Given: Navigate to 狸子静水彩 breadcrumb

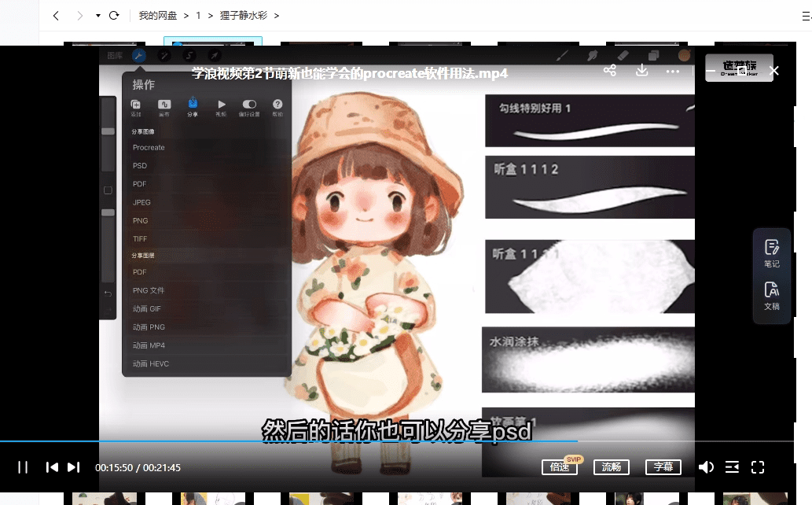Looking at the screenshot, I should (x=244, y=16).
